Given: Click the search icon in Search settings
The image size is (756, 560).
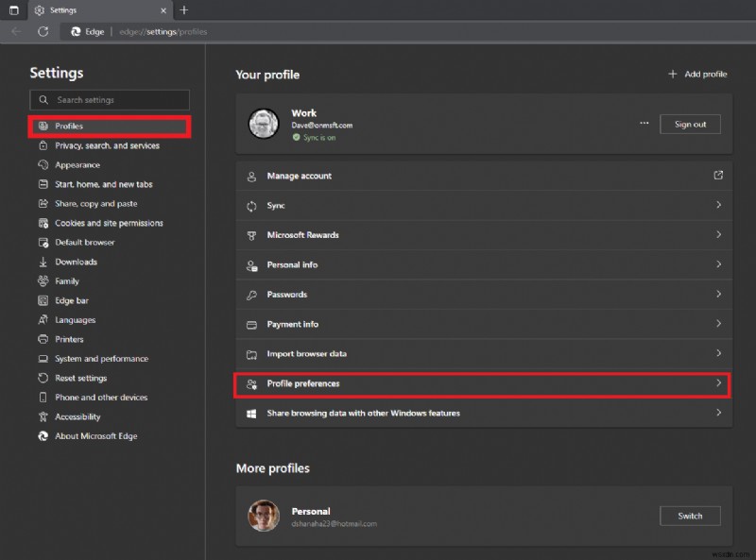Looking at the screenshot, I should 43,99.
